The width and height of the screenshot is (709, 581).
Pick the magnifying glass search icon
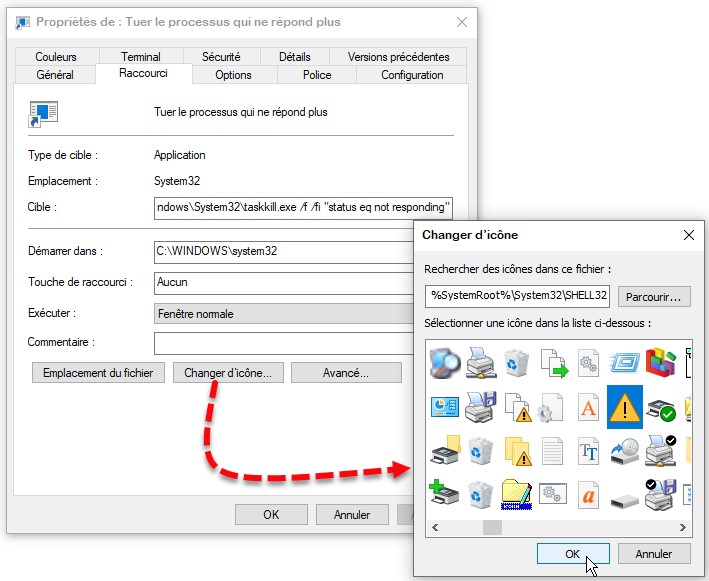click(443, 362)
